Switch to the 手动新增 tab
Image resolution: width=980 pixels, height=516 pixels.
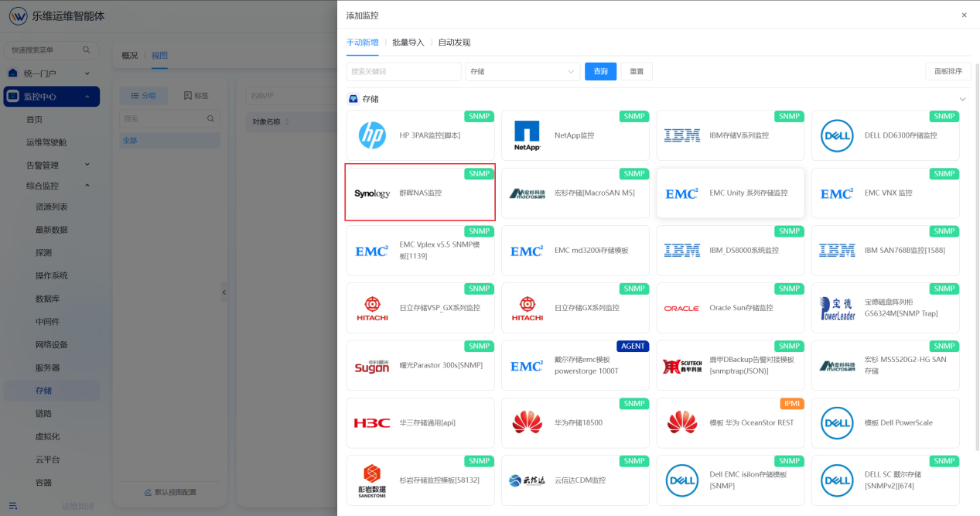pos(362,43)
